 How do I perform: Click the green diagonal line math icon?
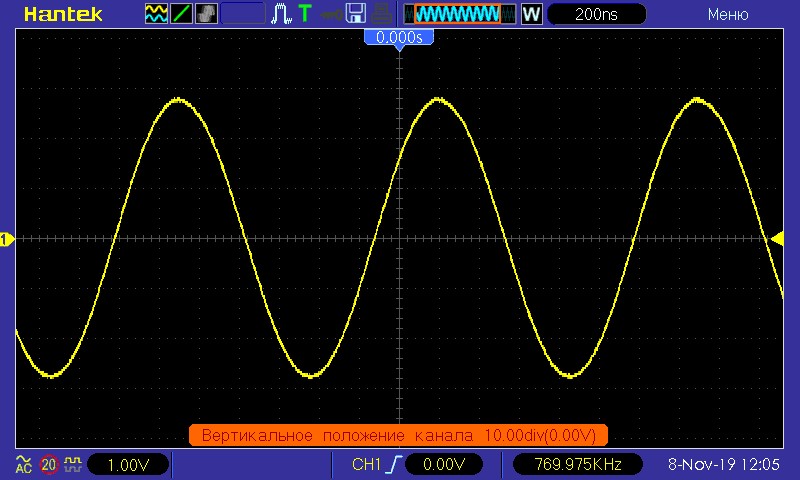point(181,14)
